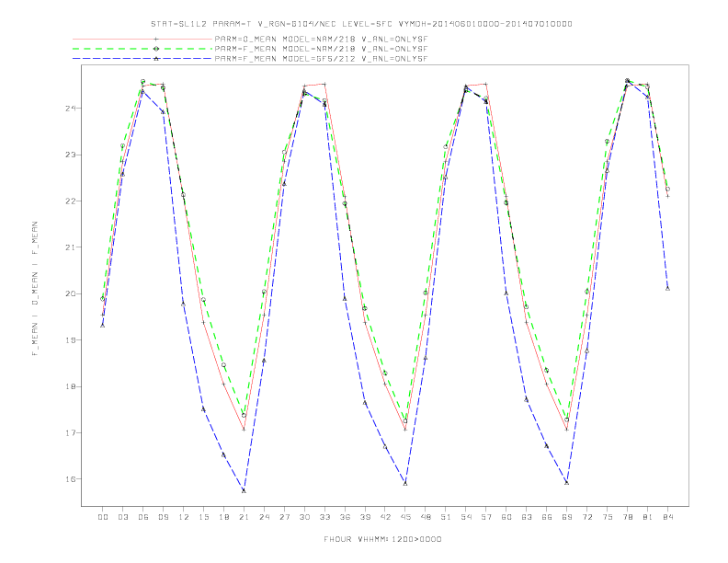Click blue triangle data point at hour 69

(567, 483)
